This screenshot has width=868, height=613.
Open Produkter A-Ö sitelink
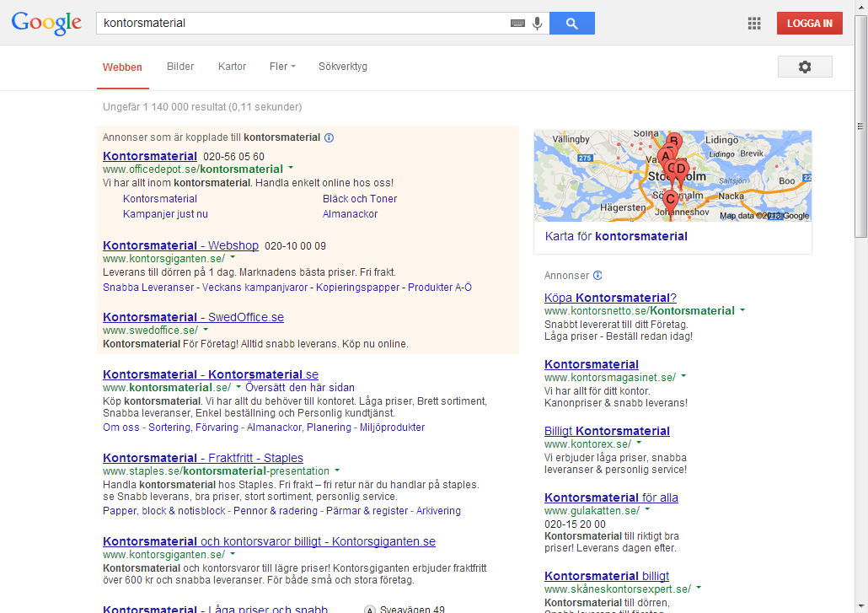tap(440, 288)
